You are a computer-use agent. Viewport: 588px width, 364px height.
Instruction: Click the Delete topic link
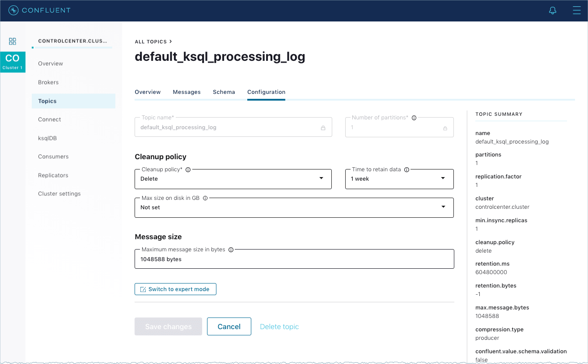point(279,327)
